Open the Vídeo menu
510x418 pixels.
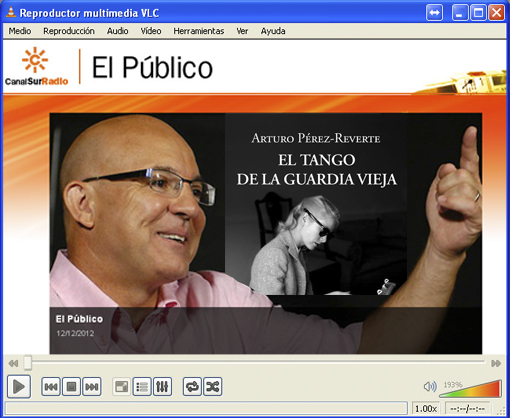[x=151, y=31]
